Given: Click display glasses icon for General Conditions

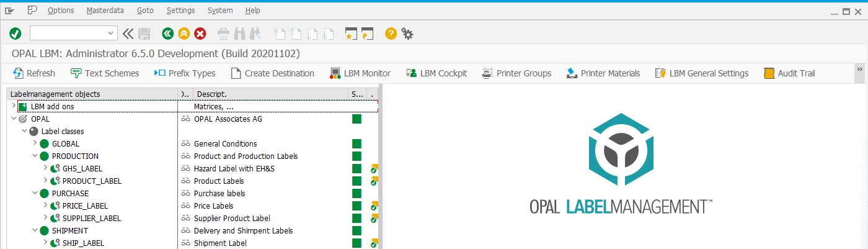Looking at the screenshot, I should [185, 143].
